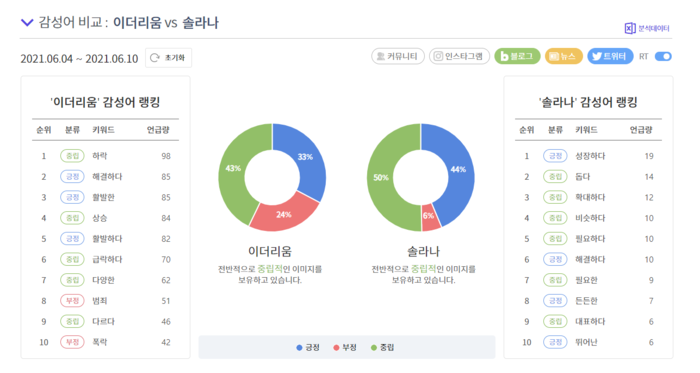Toggle the 트위터 source filter
Screen dimensions: 700x373
[x=610, y=56]
